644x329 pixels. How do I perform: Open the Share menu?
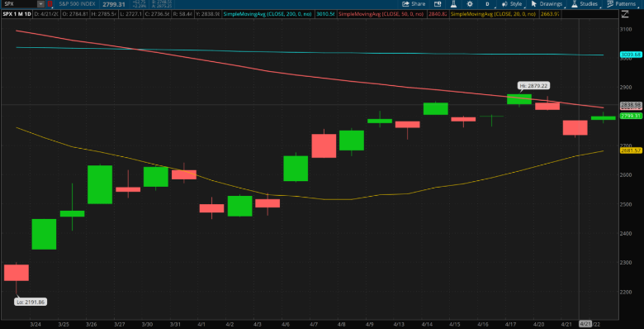pos(414,3)
